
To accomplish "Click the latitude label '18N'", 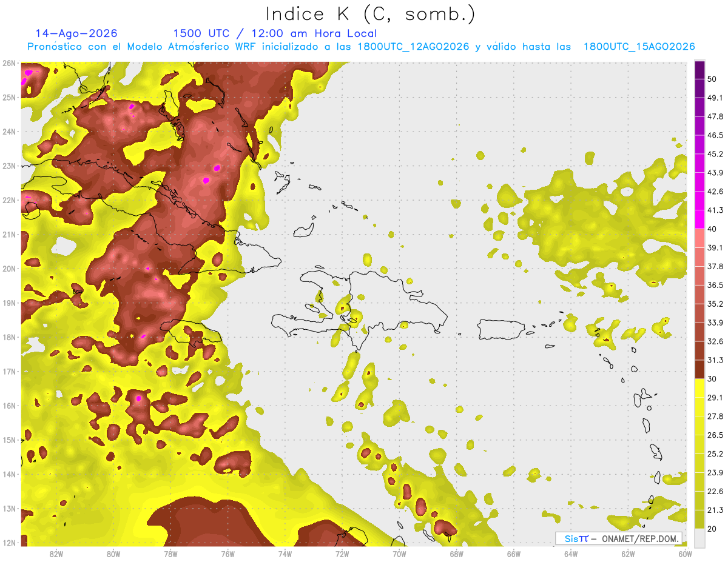I will pyautogui.click(x=8, y=337).
